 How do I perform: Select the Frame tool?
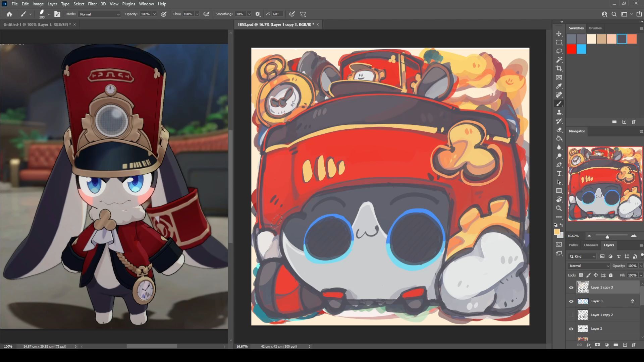point(559,77)
